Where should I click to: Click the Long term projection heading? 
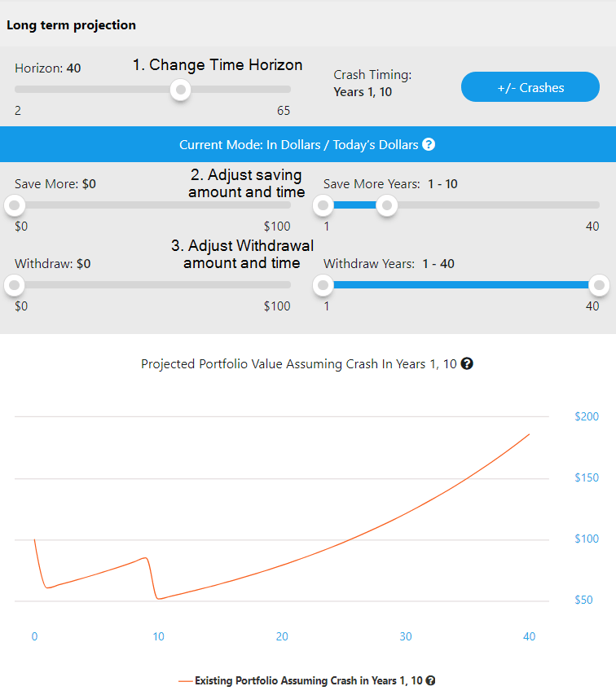[71, 25]
